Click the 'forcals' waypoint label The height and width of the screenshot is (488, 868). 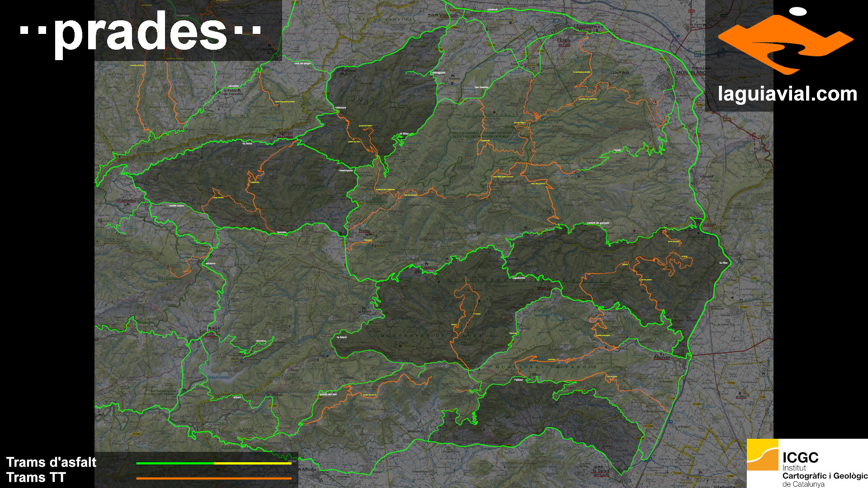tap(281, 232)
